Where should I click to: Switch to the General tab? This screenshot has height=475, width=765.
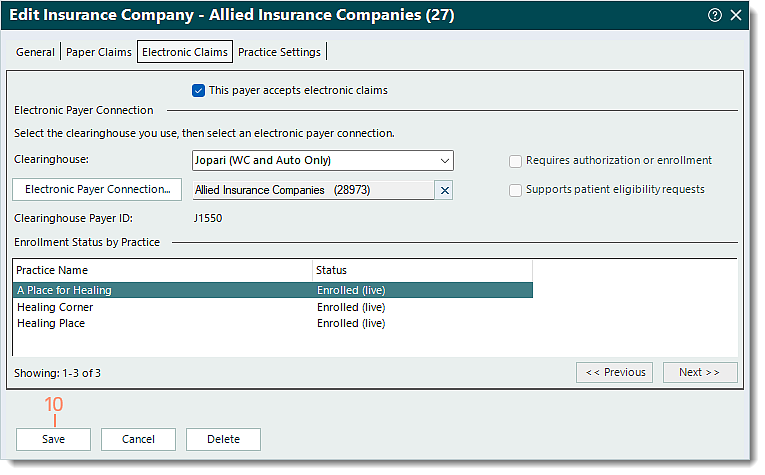coord(35,52)
